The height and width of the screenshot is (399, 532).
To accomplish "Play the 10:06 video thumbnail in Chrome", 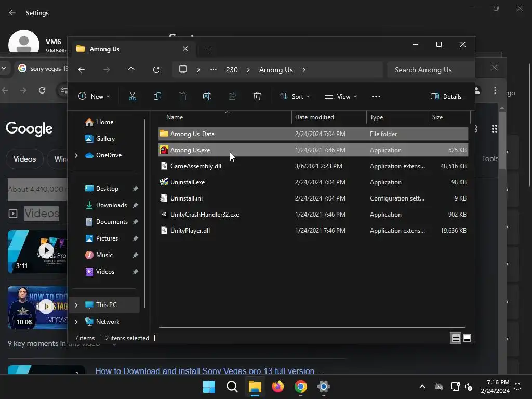I will 37,308.
